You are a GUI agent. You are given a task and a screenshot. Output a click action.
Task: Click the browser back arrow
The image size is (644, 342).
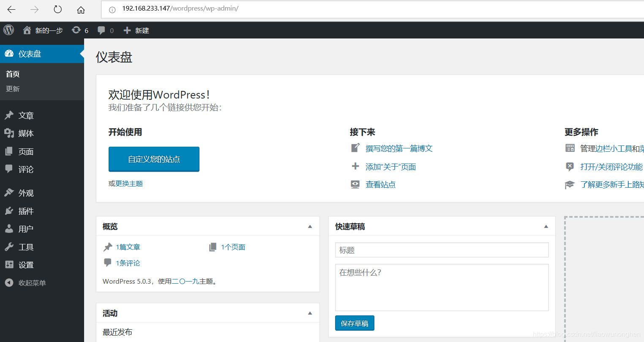coord(11,9)
